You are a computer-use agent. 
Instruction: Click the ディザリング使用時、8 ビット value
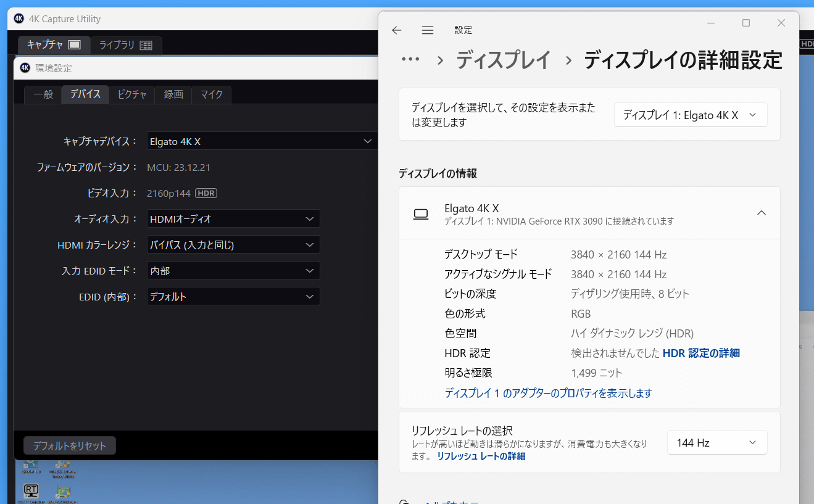630,294
